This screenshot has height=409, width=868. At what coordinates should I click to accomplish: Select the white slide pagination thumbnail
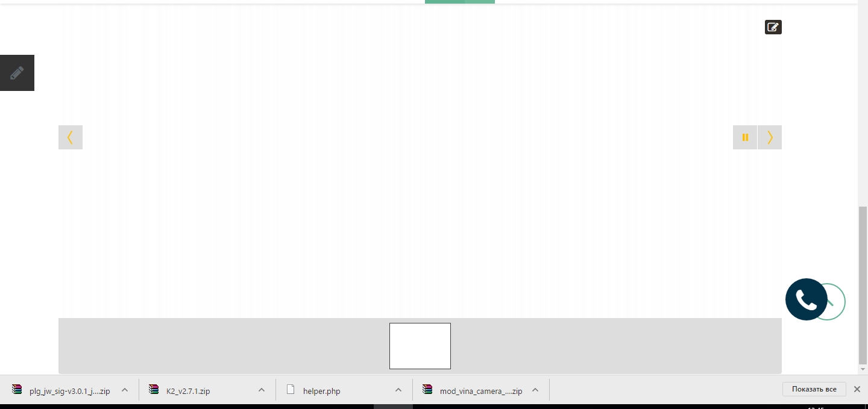click(x=420, y=346)
